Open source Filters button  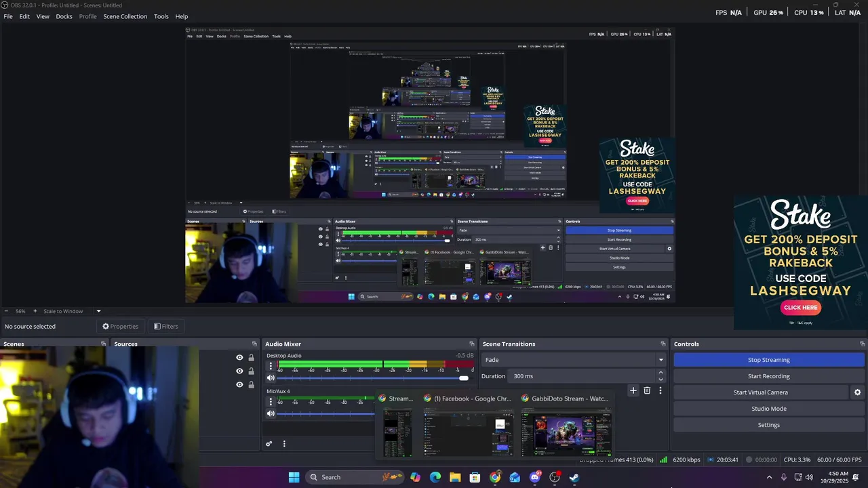(166, 326)
